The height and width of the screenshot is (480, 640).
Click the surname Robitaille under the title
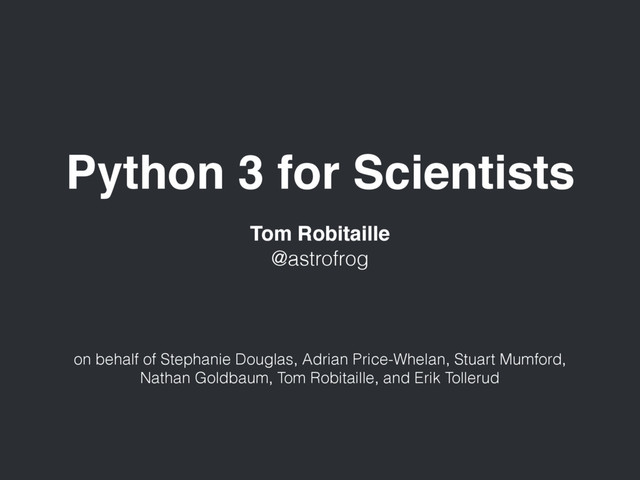click(344, 233)
